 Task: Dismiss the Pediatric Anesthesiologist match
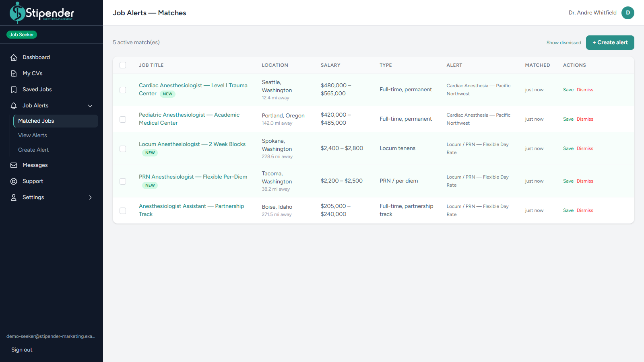(585, 119)
